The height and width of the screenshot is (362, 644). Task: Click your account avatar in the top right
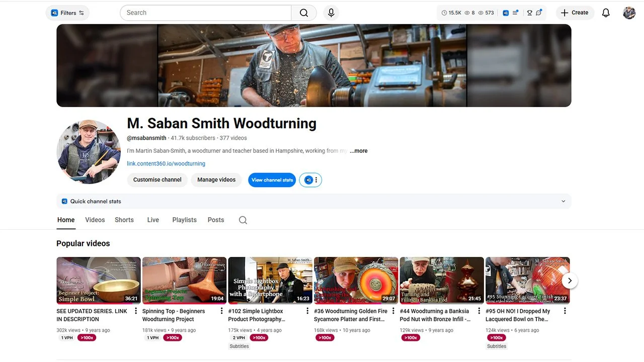[x=629, y=13]
